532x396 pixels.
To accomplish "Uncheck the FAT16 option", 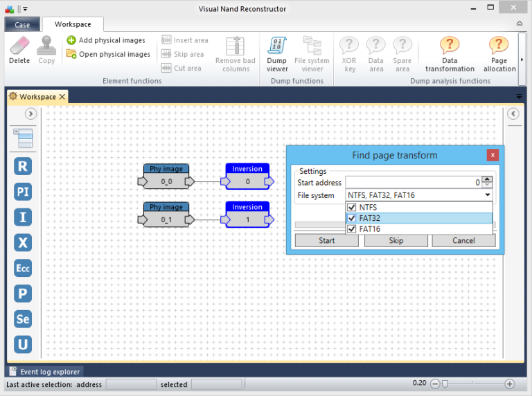I will (x=352, y=229).
